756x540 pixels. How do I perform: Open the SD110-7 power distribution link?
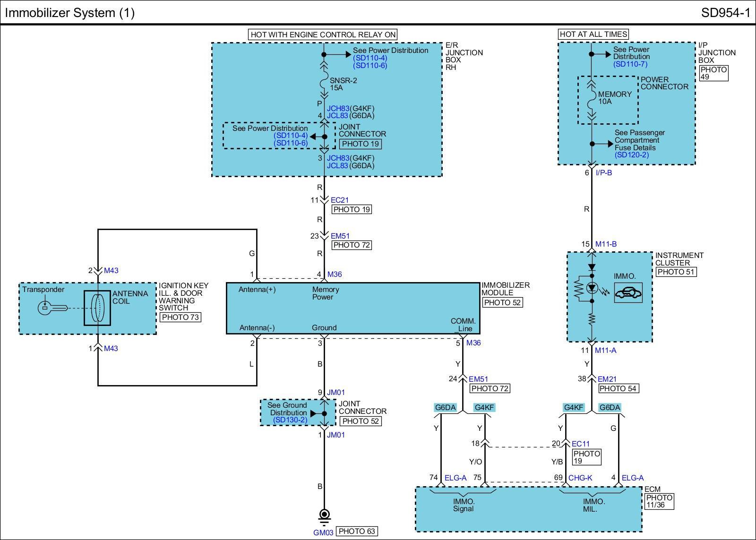630,64
